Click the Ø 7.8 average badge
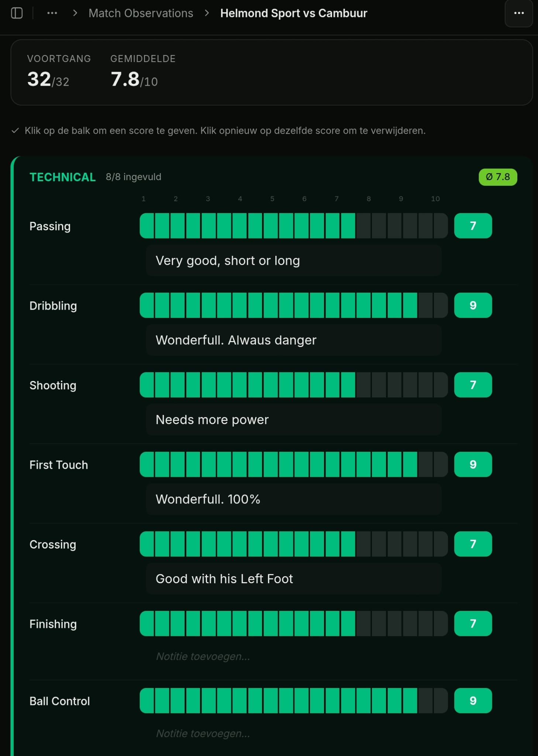This screenshot has width=538, height=756. pyautogui.click(x=497, y=177)
